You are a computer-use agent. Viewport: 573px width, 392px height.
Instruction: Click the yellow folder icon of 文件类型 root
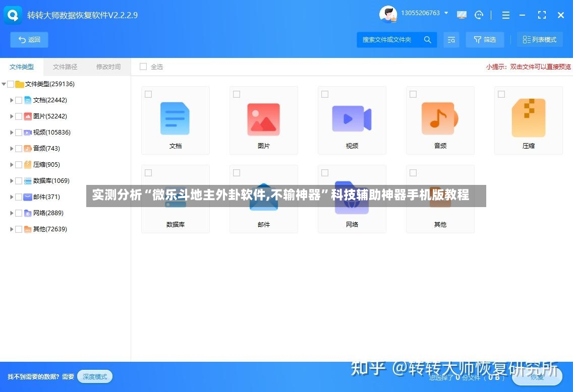pyautogui.click(x=19, y=84)
